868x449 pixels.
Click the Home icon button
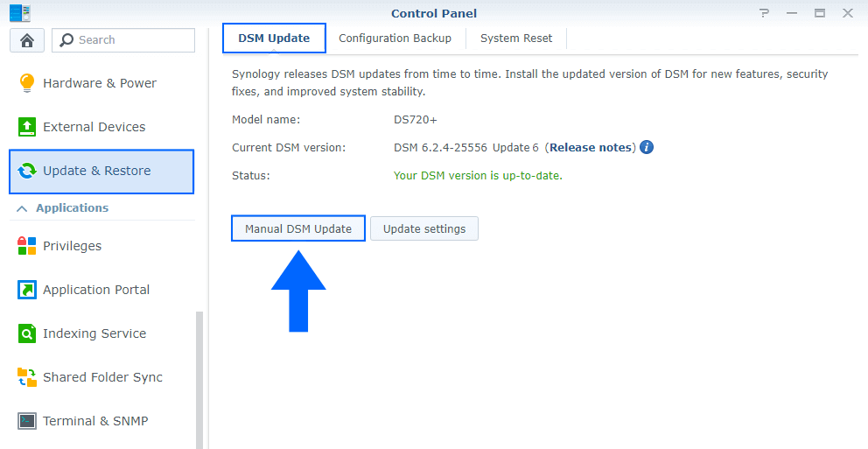[x=27, y=40]
